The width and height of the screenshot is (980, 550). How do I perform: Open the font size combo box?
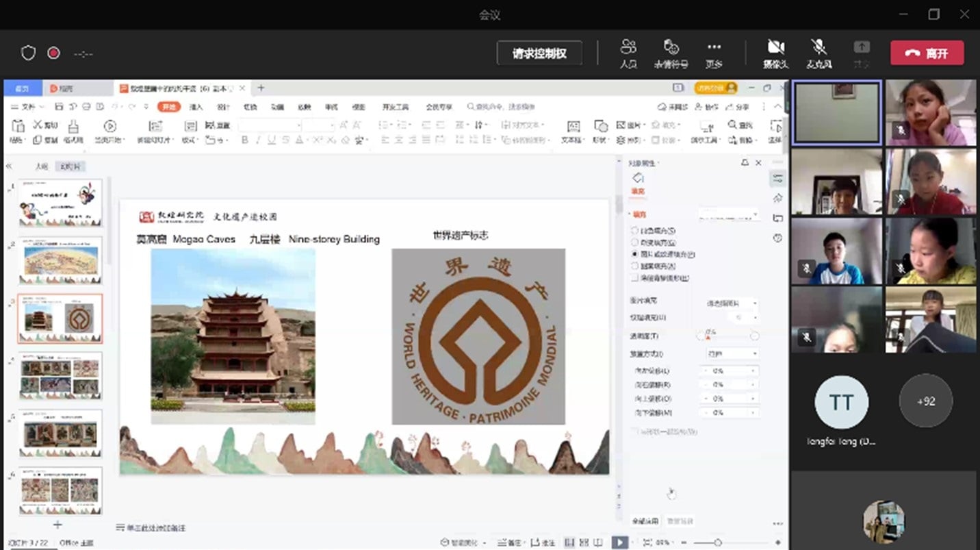tap(318, 125)
